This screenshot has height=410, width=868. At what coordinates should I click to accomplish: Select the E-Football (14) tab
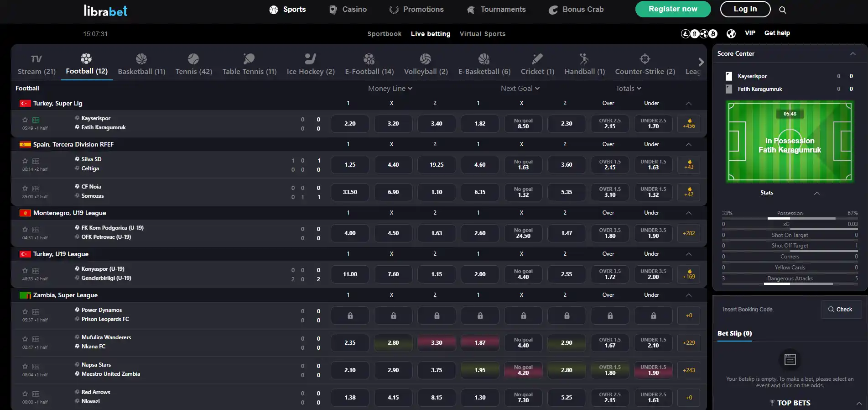pos(369,64)
